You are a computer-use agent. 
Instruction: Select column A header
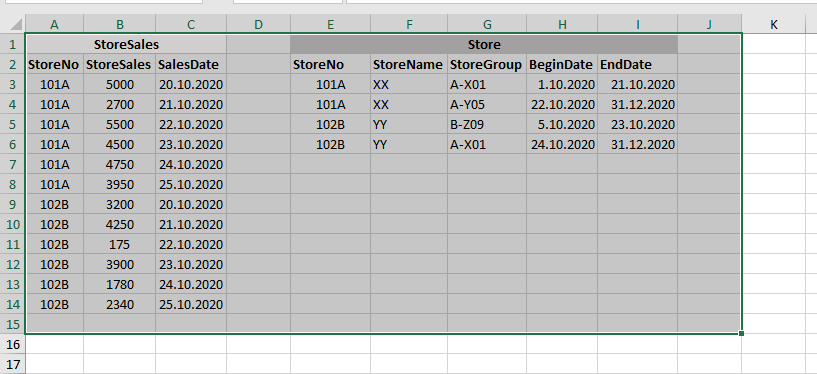54,24
